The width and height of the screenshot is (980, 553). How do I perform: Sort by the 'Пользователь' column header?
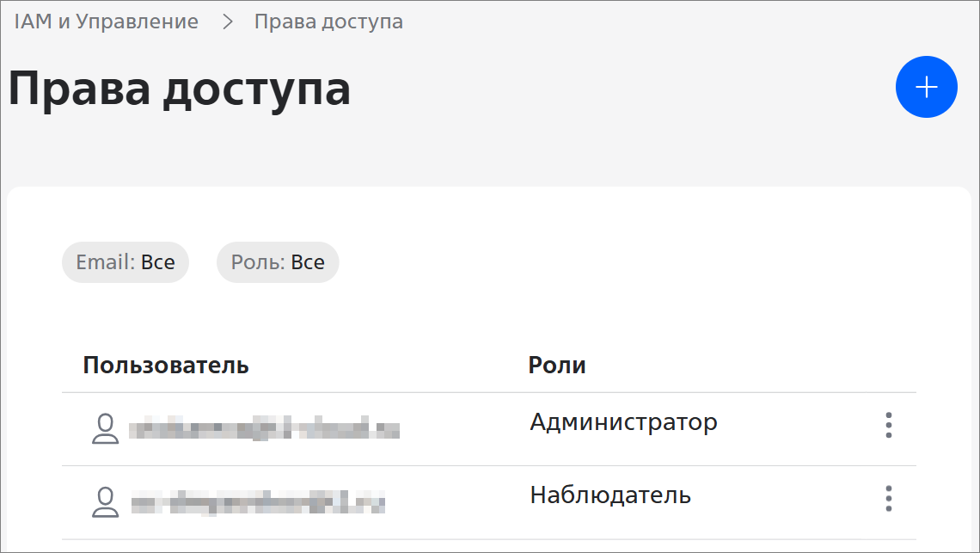pyautogui.click(x=166, y=366)
